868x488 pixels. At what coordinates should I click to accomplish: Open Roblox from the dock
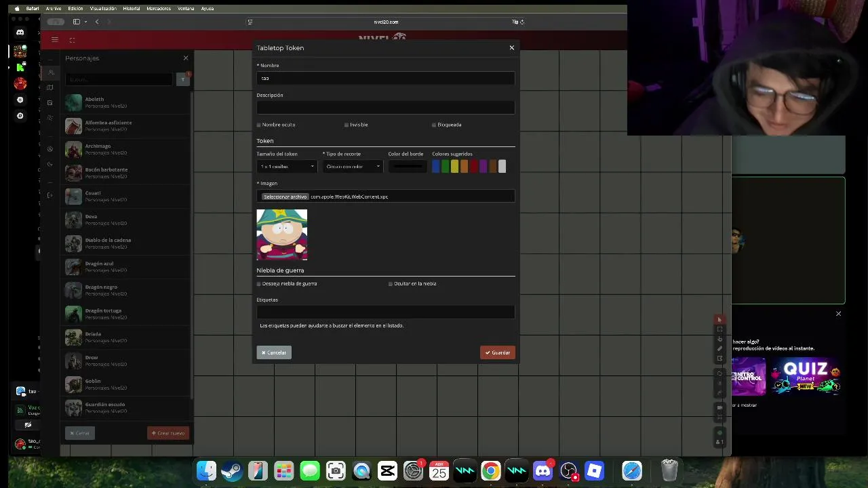(x=594, y=470)
